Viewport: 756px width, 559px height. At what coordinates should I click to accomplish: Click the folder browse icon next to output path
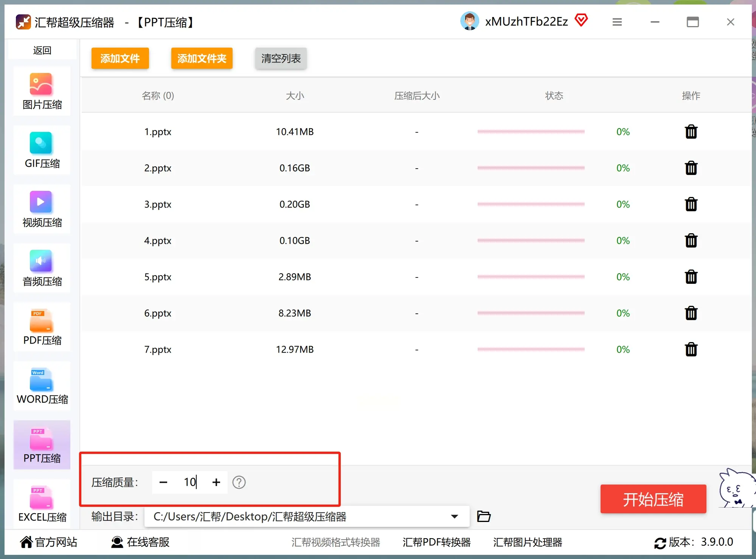coord(484,516)
